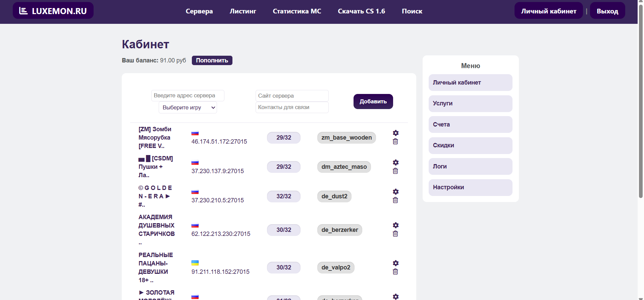Open settings gear for de_dust2 server
644x300 pixels.
point(395,192)
